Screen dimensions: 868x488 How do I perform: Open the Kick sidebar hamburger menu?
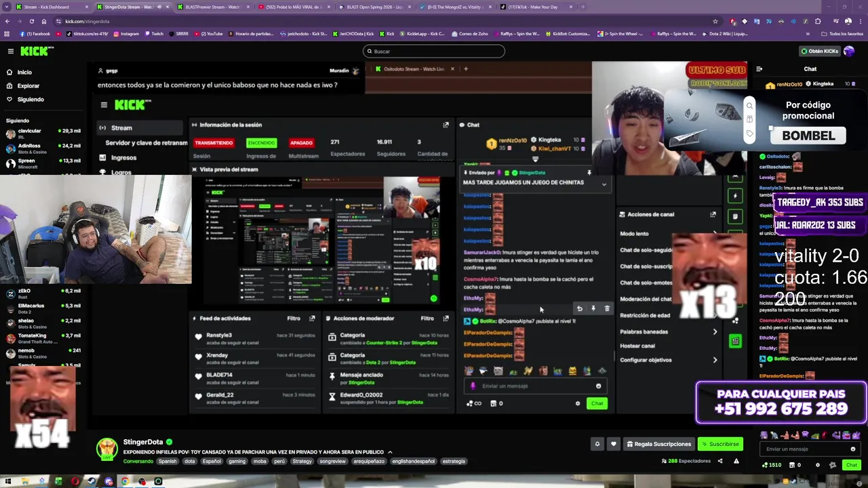tap(10, 51)
